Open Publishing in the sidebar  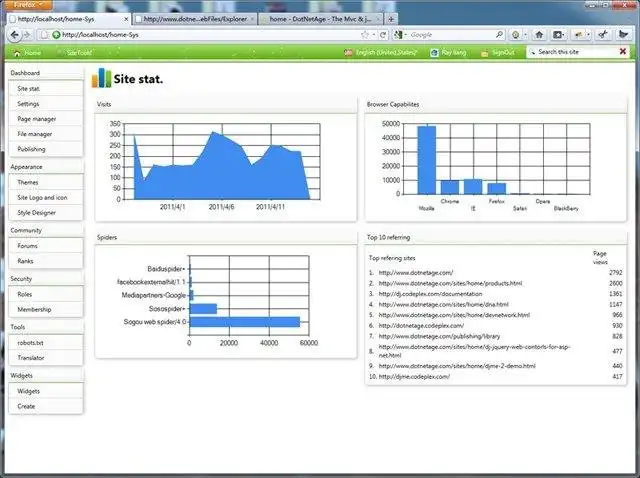pos(46,149)
